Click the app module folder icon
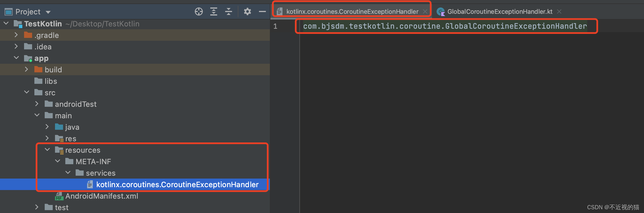Screen dimensions: 644x213 (28, 58)
